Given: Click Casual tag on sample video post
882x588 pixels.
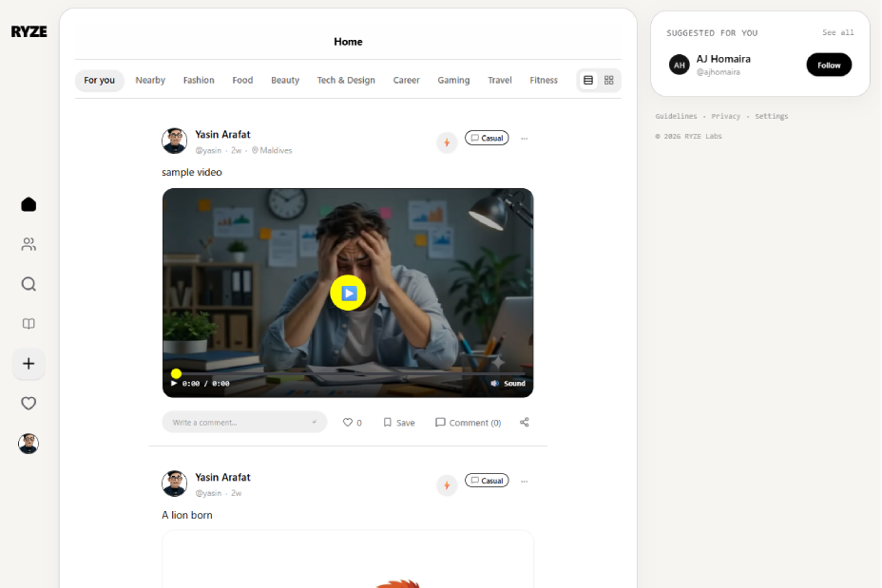Looking at the screenshot, I should point(487,139).
